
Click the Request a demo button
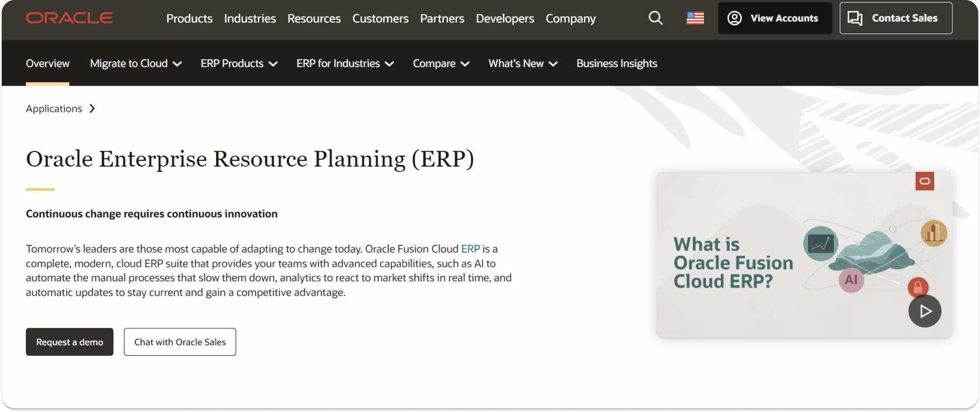coord(69,342)
